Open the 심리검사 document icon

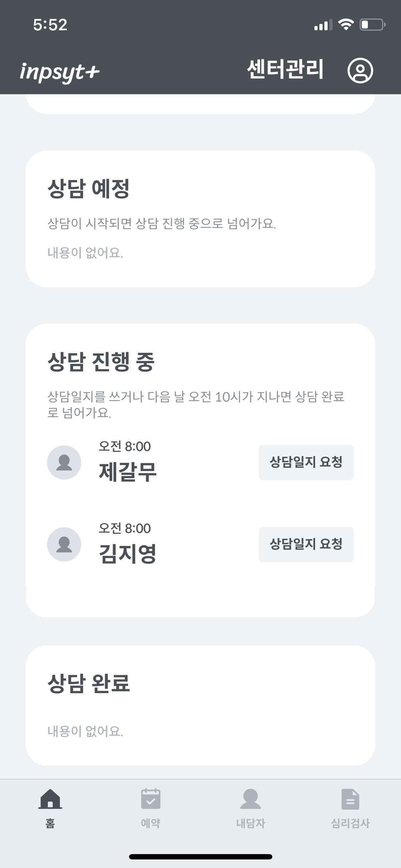pyautogui.click(x=350, y=799)
